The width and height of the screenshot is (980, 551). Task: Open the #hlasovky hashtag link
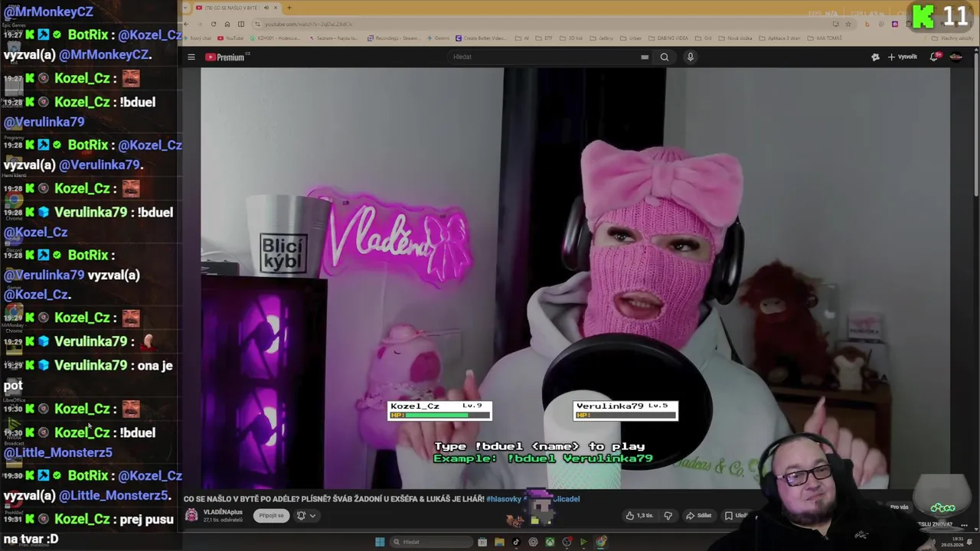(x=504, y=499)
